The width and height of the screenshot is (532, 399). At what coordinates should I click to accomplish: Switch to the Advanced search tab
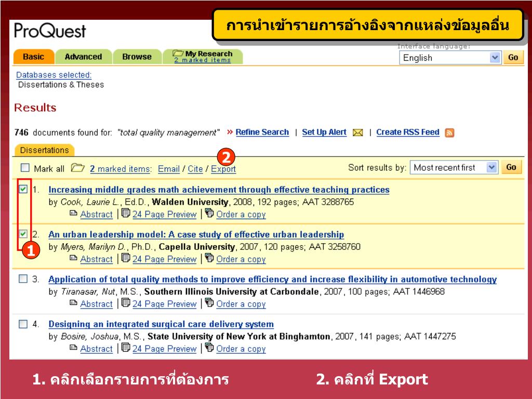point(84,57)
